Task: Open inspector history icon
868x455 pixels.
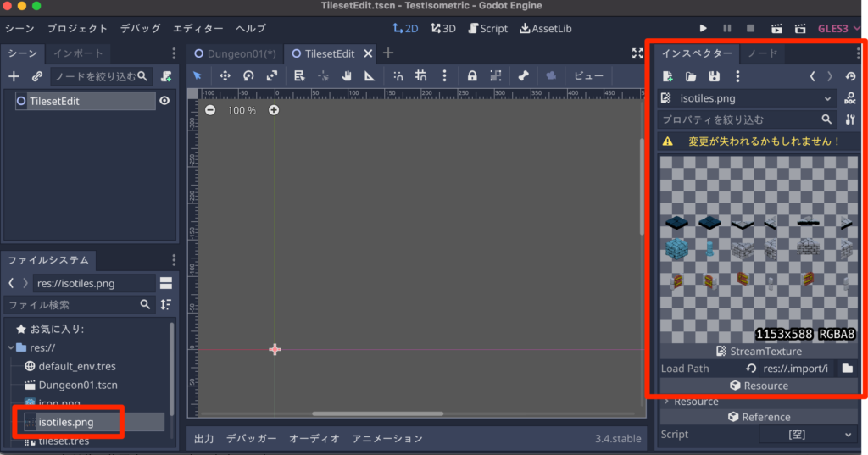Action: (851, 76)
